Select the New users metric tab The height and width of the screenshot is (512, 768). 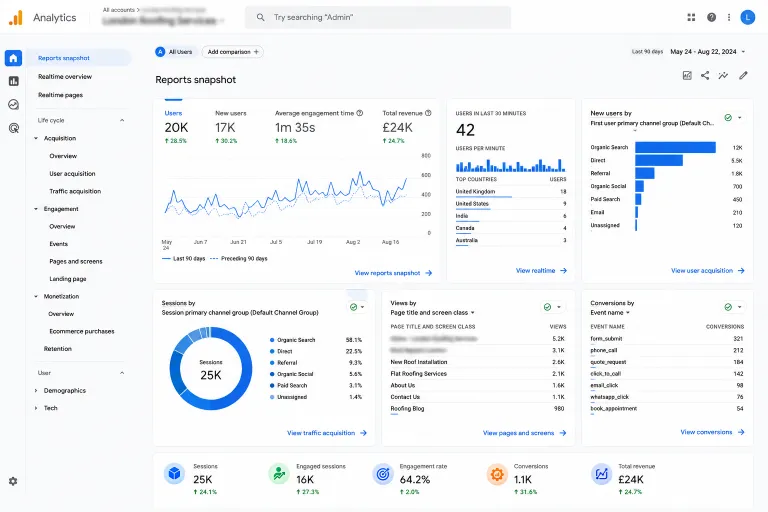point(231,113)
